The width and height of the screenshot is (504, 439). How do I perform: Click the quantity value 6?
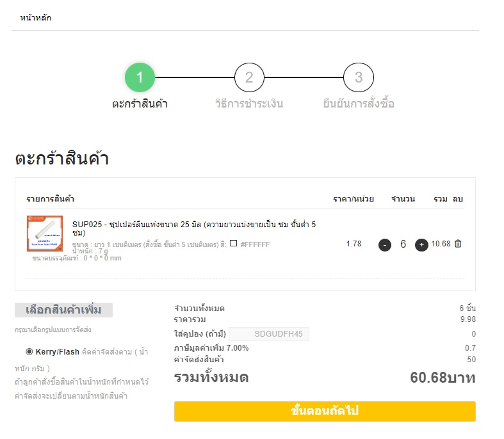point(403,244)
